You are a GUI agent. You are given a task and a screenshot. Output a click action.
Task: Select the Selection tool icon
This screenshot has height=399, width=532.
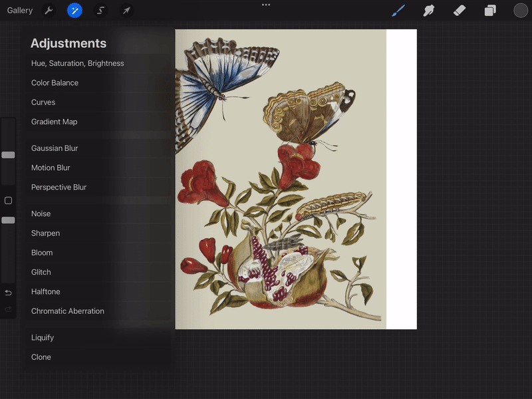click(x=100, y=11)
